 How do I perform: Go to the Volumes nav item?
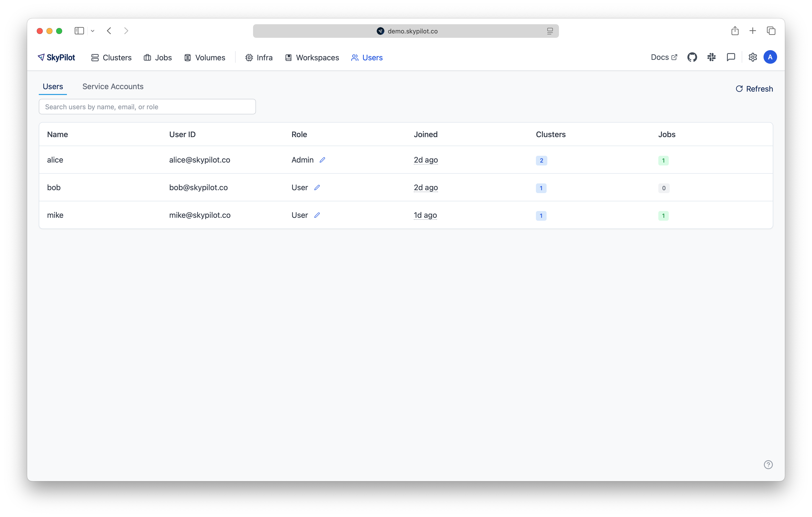click(205, 58)
